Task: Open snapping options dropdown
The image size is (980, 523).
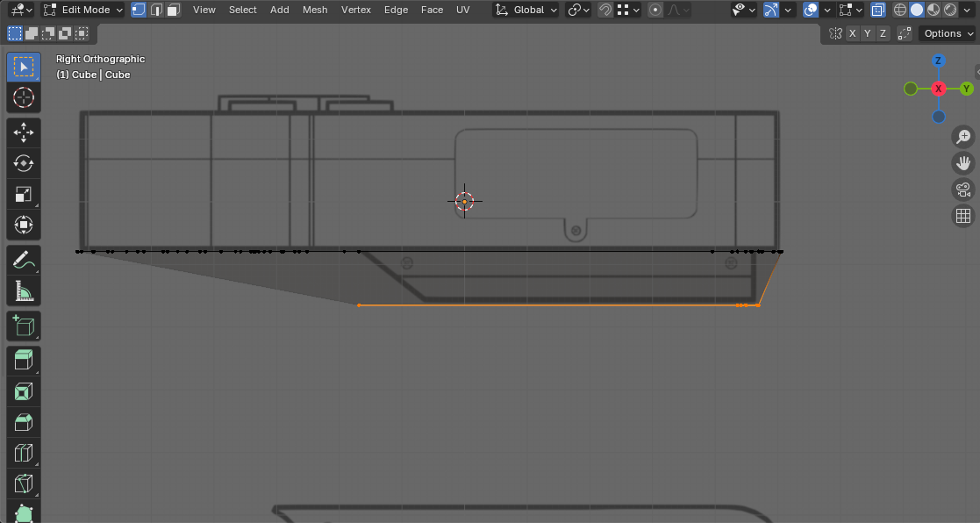Action: tap(629, 10)
